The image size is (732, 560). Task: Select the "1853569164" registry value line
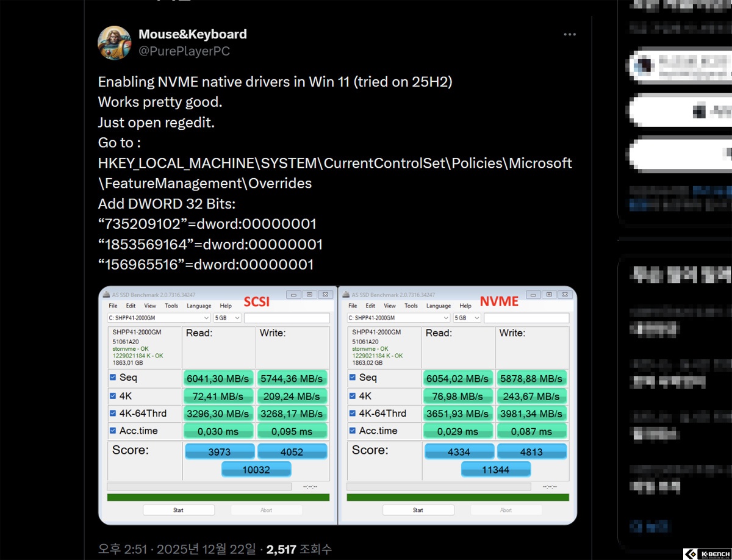pos(210,245)
